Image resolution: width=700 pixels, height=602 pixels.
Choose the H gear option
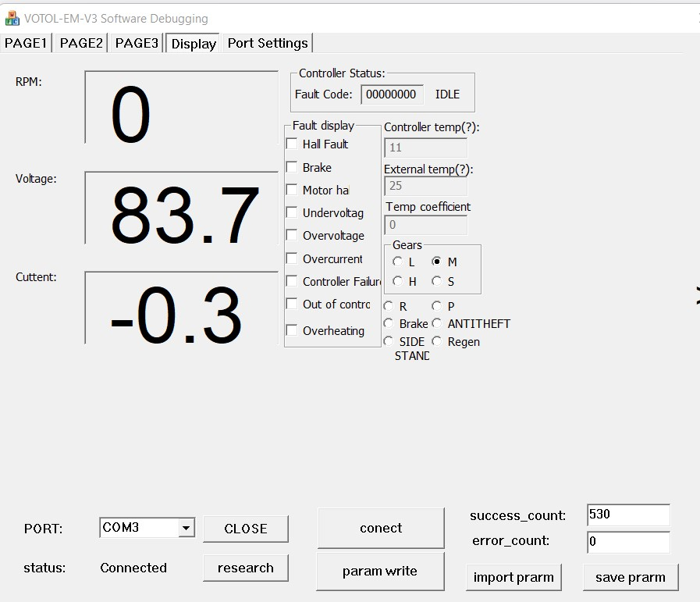click(x=398, y=281)
